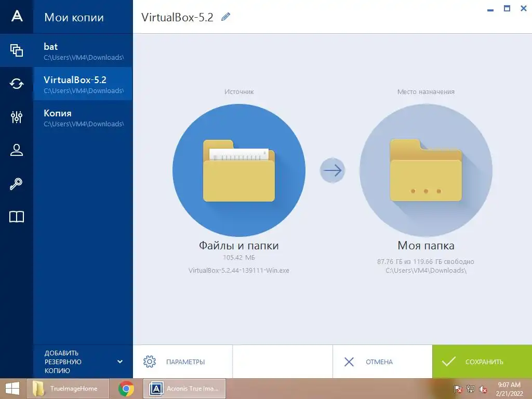Select the source Файлы и папки folder circle
Viewport: 532px width, 399px height.
pyautogui.click(x=239, y=170)
